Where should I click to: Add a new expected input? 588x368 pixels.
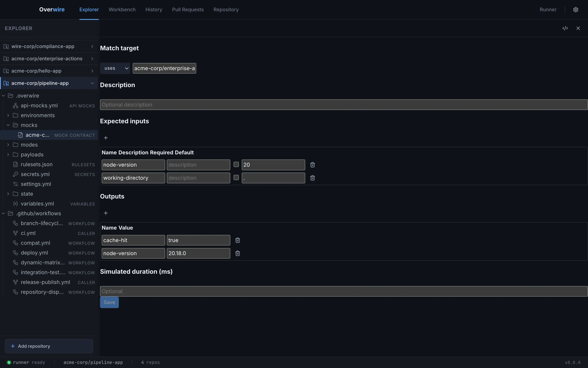[106, 138]
